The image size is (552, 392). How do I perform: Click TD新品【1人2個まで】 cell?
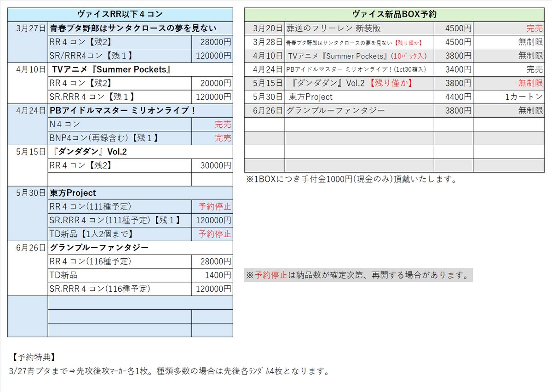coord(120,234)
